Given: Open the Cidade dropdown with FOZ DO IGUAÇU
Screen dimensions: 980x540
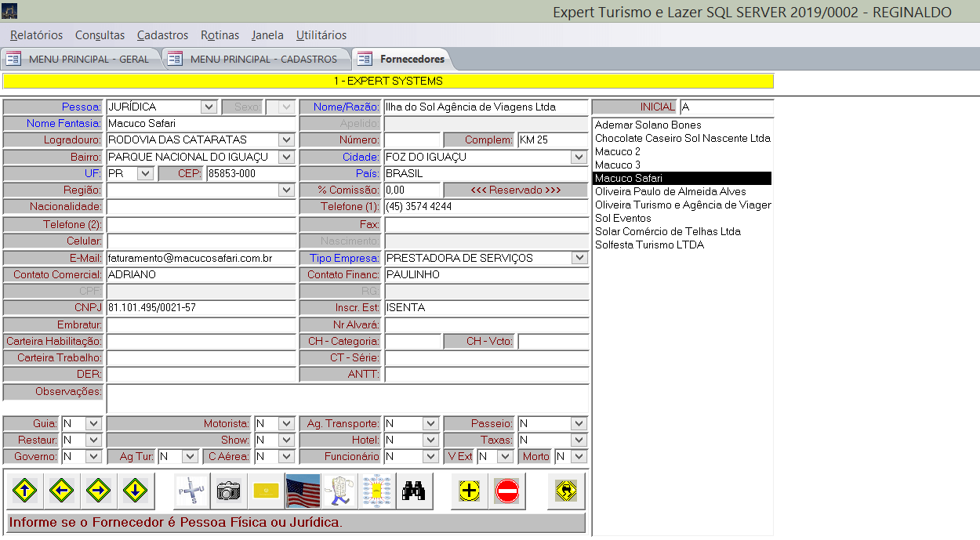Looking at the screenshot, I should click(x=579, y=158).
